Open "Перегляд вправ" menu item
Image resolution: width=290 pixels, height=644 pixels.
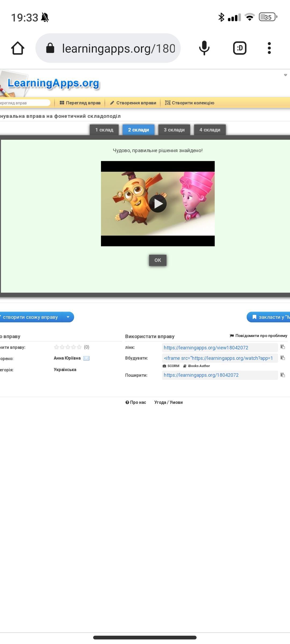pos(80,103)
